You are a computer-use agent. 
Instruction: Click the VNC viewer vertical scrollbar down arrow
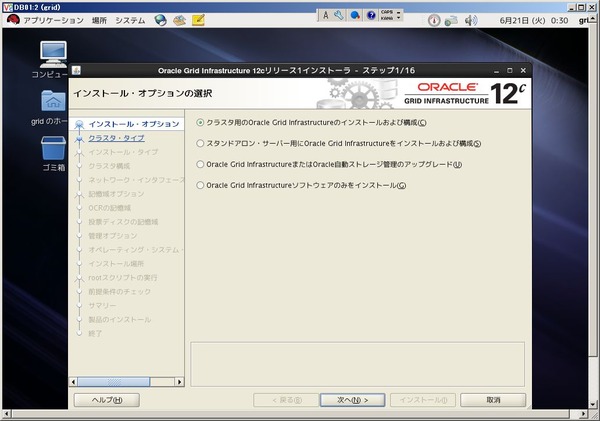(593, 404)
